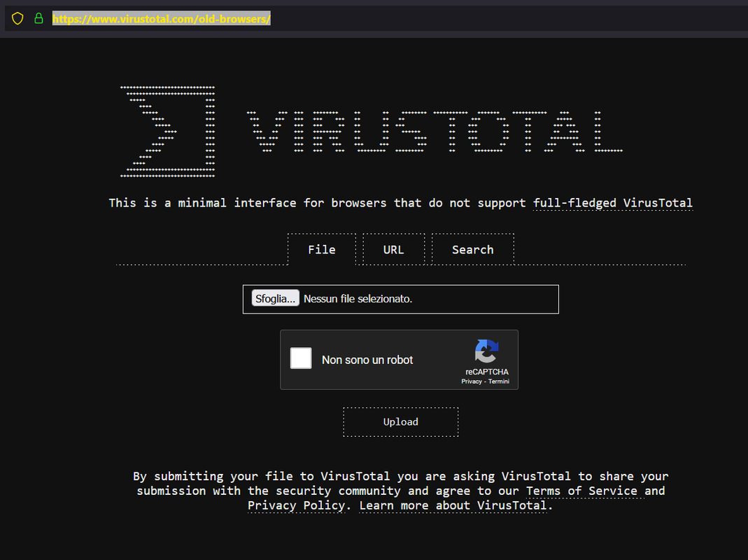748x560 pixels.
Task: Open the reCAPTCHA Privacy link
Action: coord(472,381)
